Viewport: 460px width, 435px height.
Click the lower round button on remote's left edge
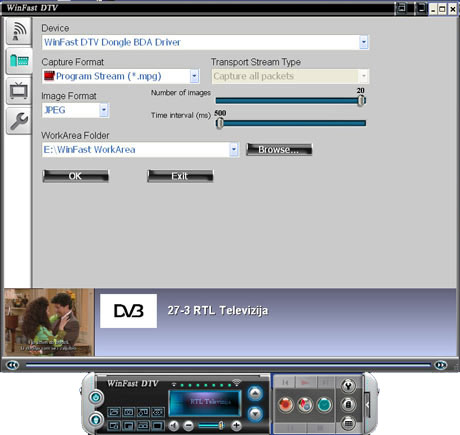(96, 419)
